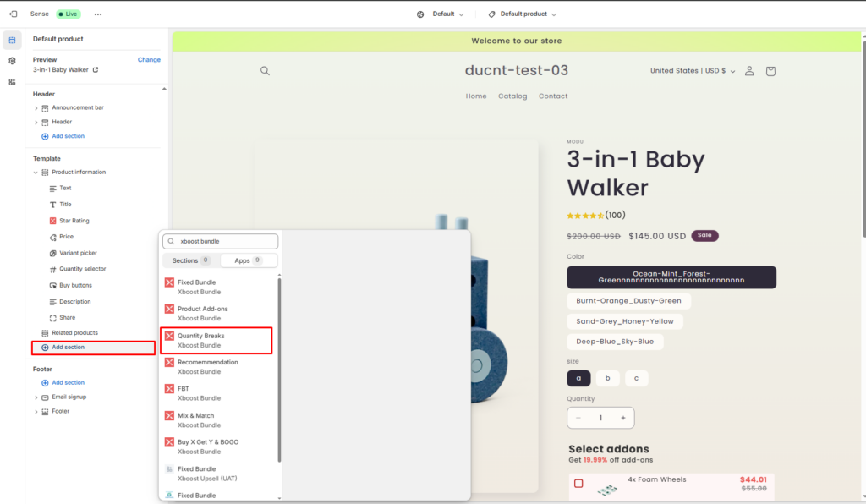Open the three-dot more actions menu

98,14
